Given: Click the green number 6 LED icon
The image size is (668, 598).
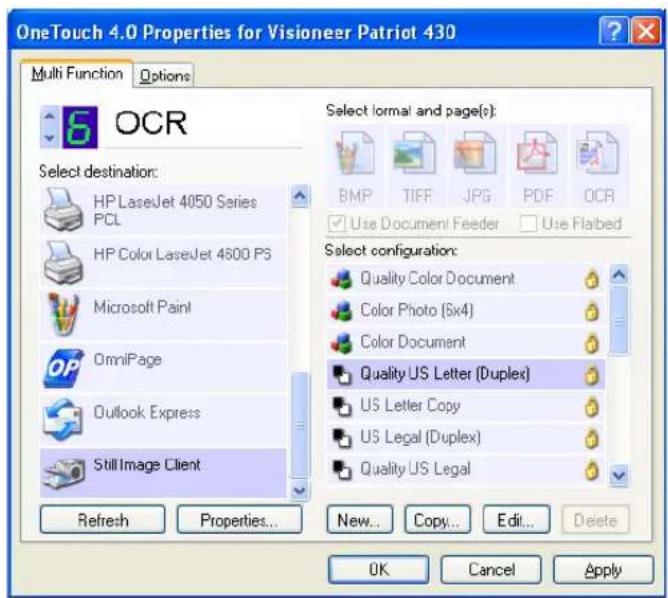Looking at the screenshot, I should [80, 127].
